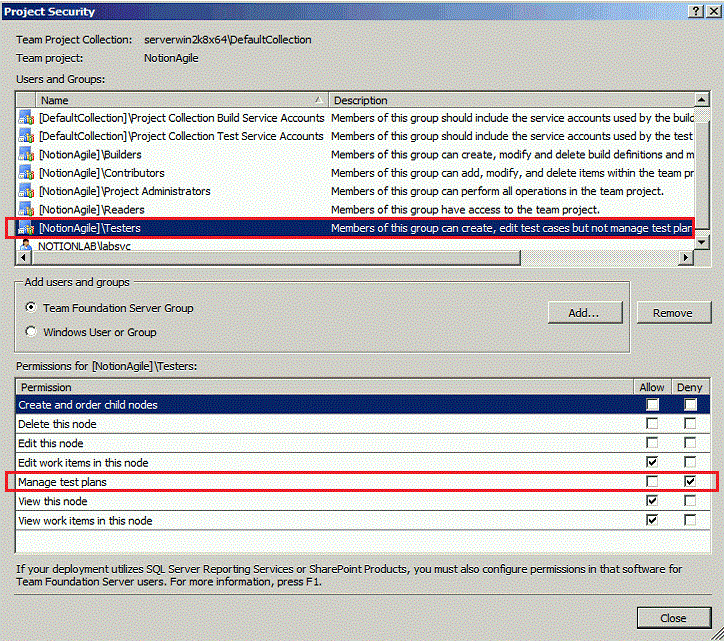Check Deny for Edit work items in this node
The height and width of the screenshot is (641, 724).
pyautogui.click(x=690, y=462)
